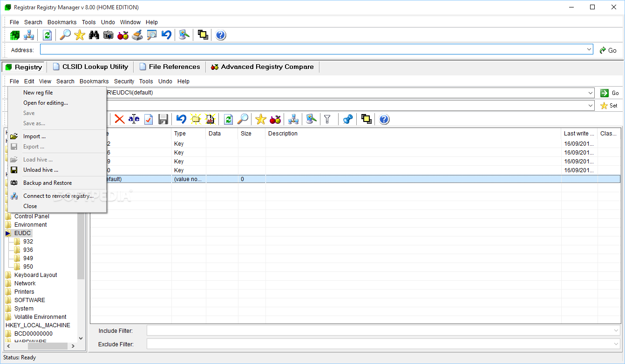Viewport: 625px width, 364px height.
Task: Click the new value sparkling document icon
Action: [210, 119]
